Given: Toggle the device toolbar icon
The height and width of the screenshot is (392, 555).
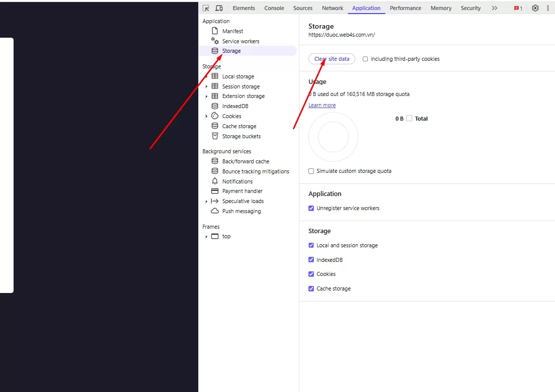Looking at the screenshot, I should tap(219, 8).
